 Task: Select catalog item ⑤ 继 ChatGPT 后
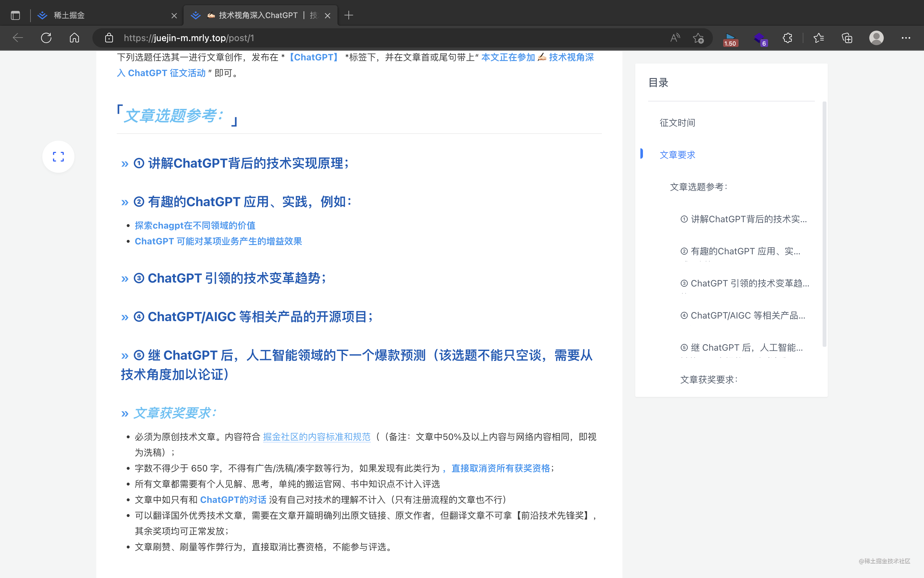tap(741, 347)
